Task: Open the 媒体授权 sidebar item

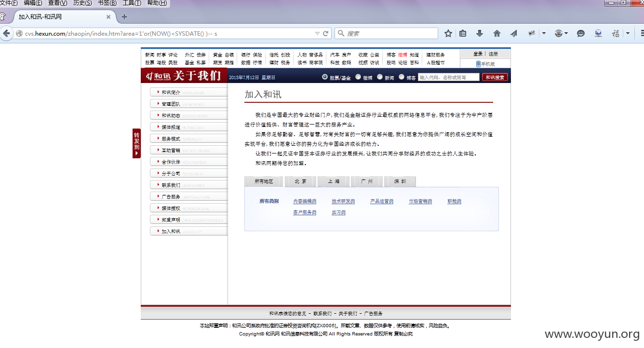Action: click(x=188, y=208)
